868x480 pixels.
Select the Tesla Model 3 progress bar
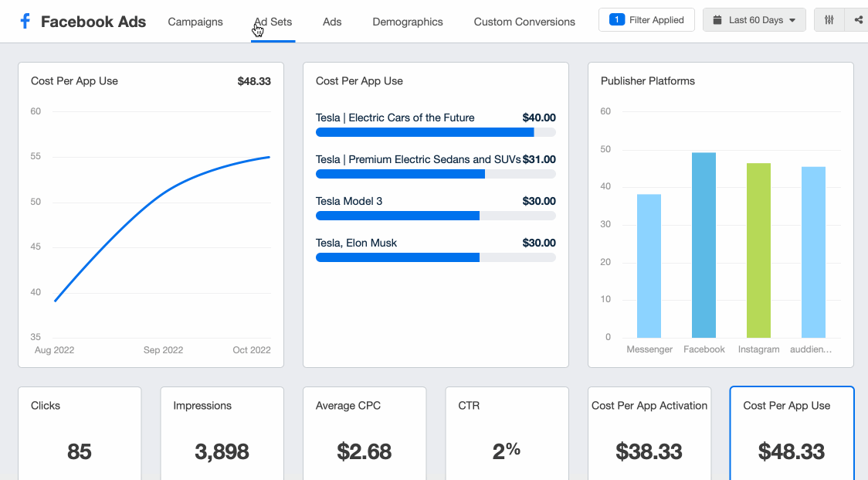[436, 216]
